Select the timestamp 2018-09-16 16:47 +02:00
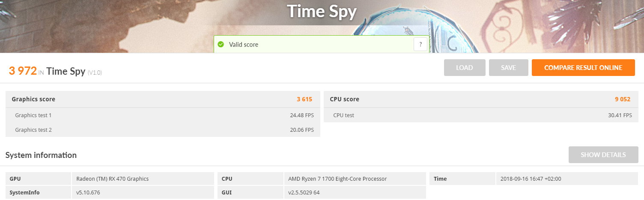Image resolution: width=644 pixels, height=200 pixels. (531, 179)
